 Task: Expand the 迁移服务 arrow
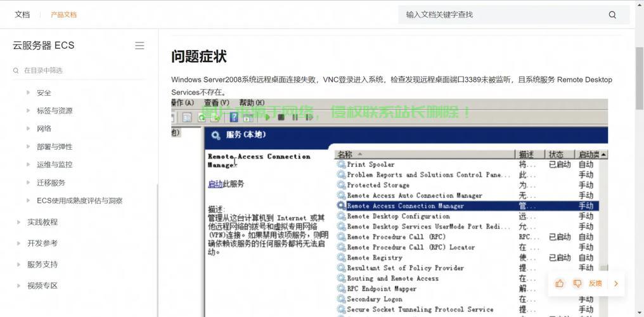[x=29, y=183]
